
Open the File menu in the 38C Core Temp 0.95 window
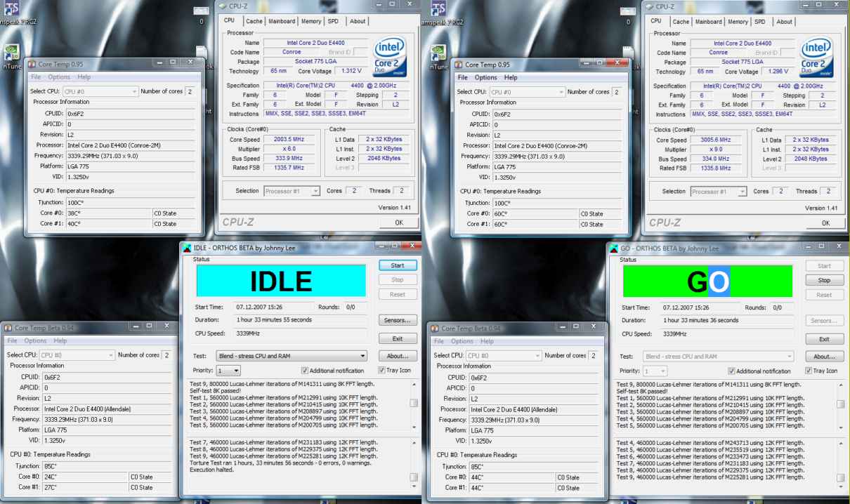click(36, 77)
